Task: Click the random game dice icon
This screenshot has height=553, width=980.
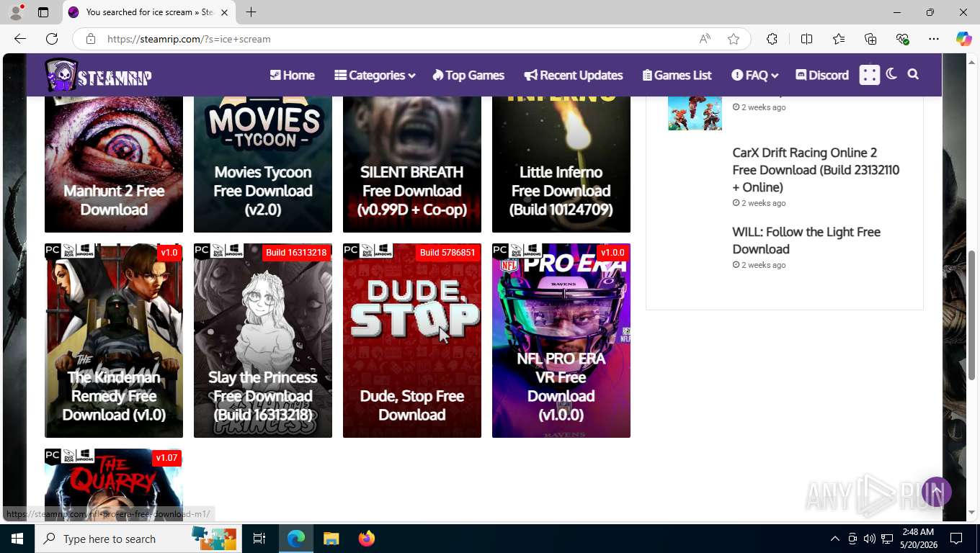Action: click(x=870, y=75)
